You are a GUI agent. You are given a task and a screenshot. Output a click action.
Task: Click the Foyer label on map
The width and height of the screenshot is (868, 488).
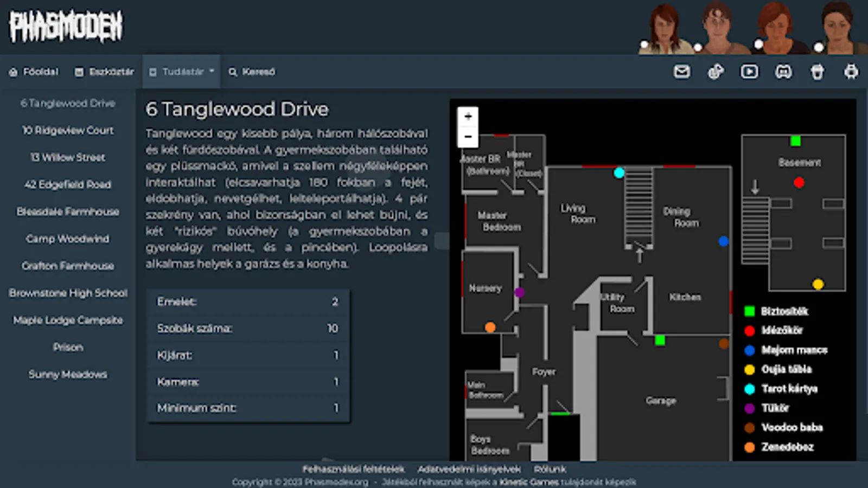coord(544,371)
